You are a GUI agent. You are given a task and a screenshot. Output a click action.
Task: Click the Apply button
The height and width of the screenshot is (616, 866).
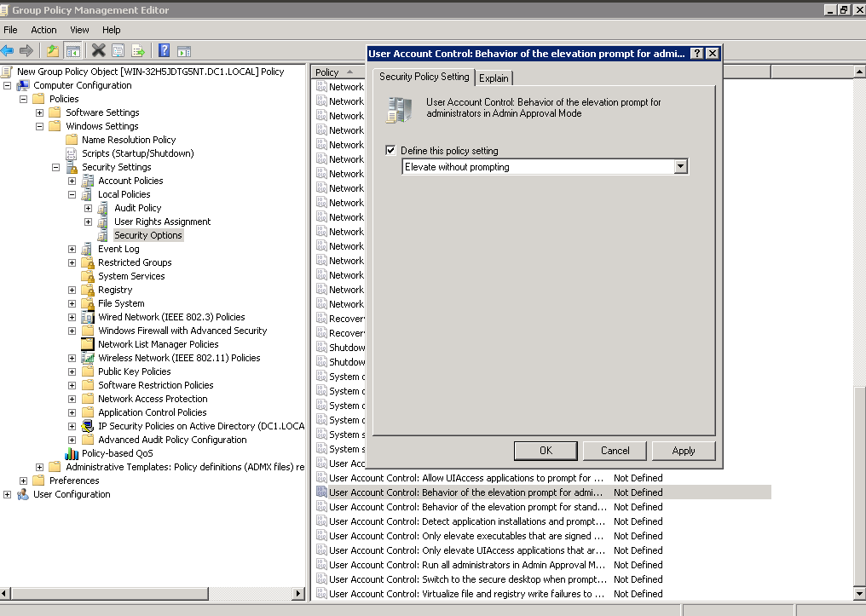pyautogui.click(x=683, y=451)
